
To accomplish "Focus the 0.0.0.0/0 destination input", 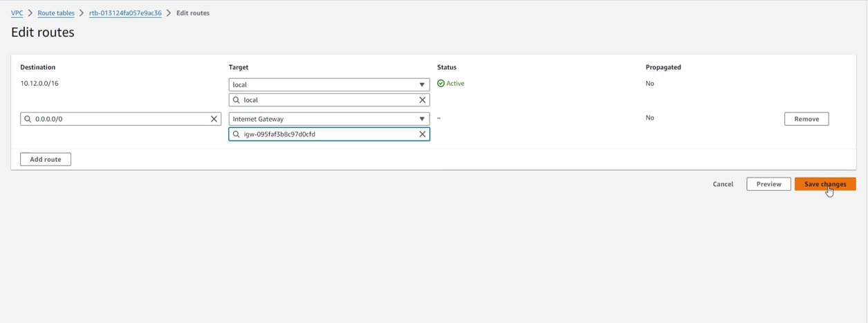I will pos(118,119).
